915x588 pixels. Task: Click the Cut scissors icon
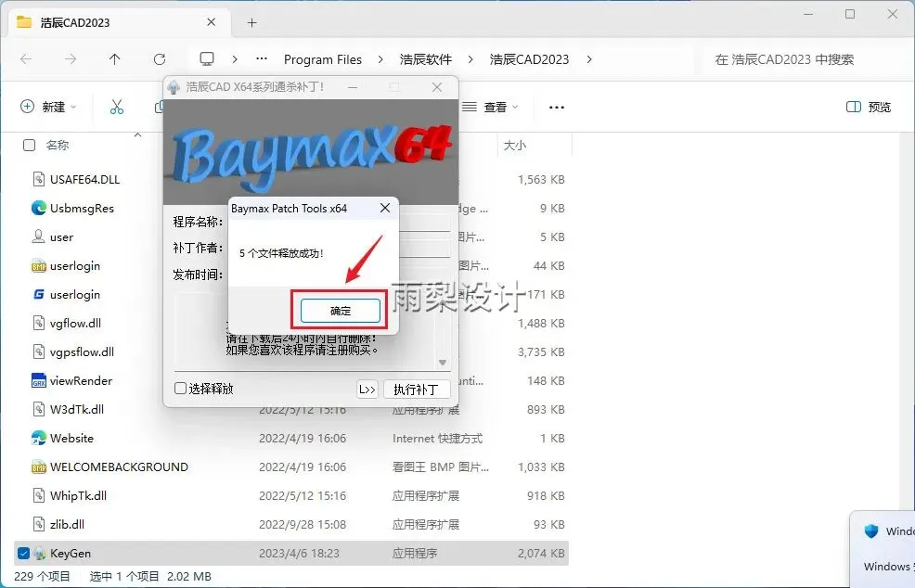pyautogui.click(x=117, y=107)
